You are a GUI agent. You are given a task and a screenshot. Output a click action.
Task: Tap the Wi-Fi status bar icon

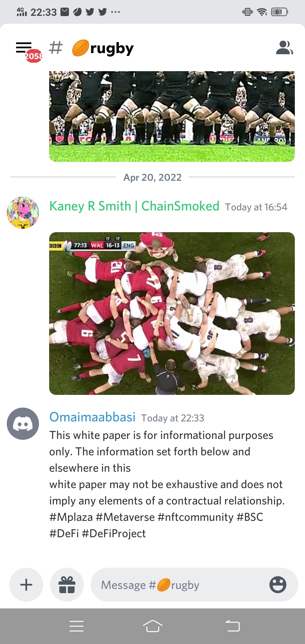[x=262, y=12]
